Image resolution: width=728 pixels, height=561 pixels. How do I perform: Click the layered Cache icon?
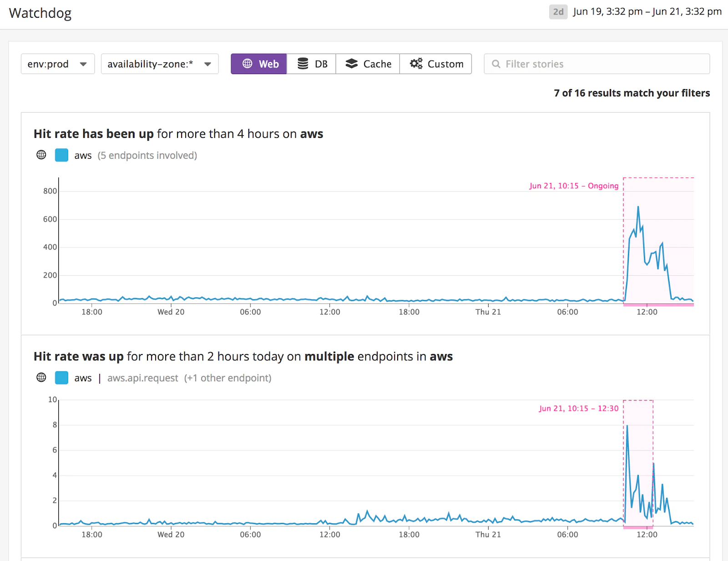[x=351, y=64]
